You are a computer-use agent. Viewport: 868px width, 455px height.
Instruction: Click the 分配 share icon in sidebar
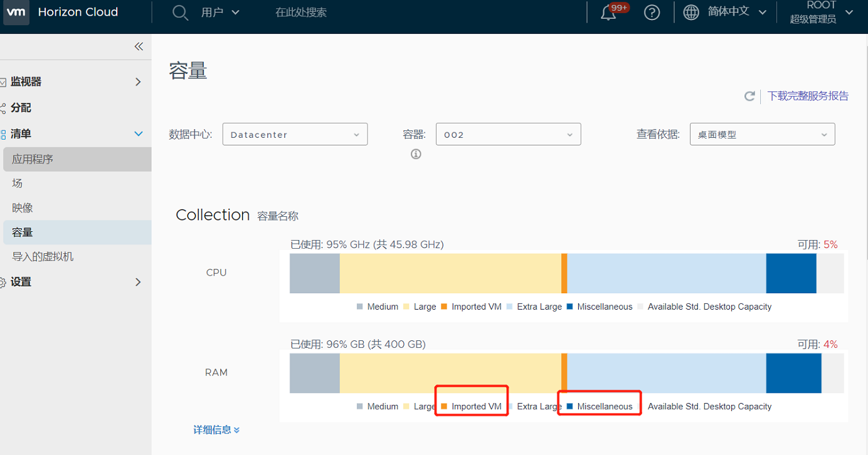coord(3,108)
